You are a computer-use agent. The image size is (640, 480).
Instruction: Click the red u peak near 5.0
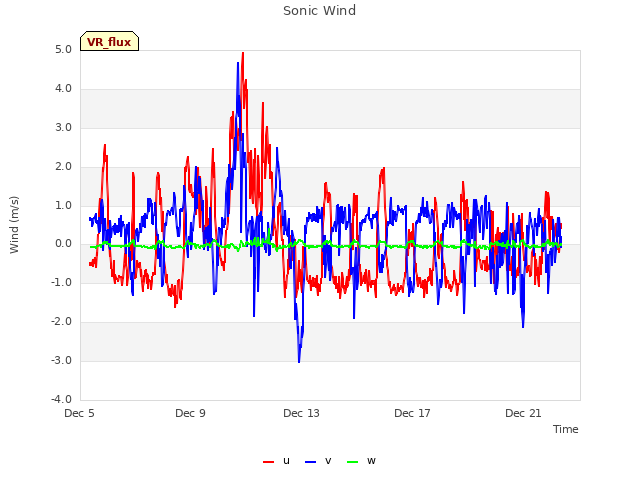coord(243,53)
